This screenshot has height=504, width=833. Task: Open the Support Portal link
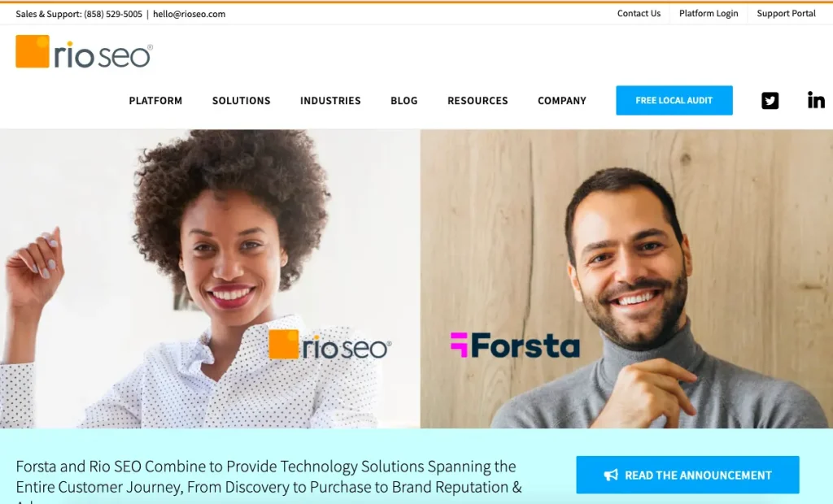pyautogui.click(x=787, y=13)
